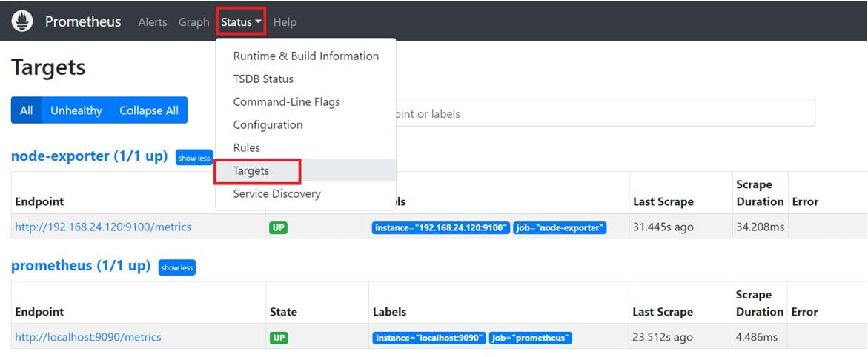This screenshot has width=868, height=357.
Task: Select Runtime & Build Information
Action: point(305,56)
